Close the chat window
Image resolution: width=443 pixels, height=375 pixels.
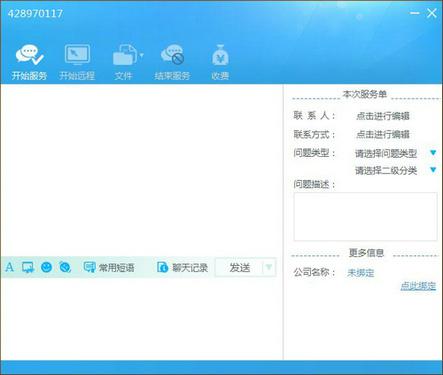432,13
